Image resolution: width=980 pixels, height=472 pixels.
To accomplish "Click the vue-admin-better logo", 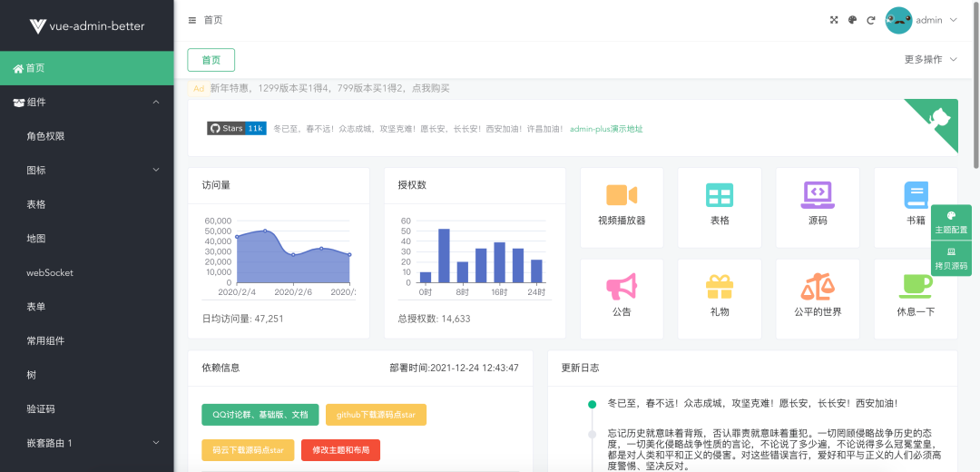I will (87, 25).
